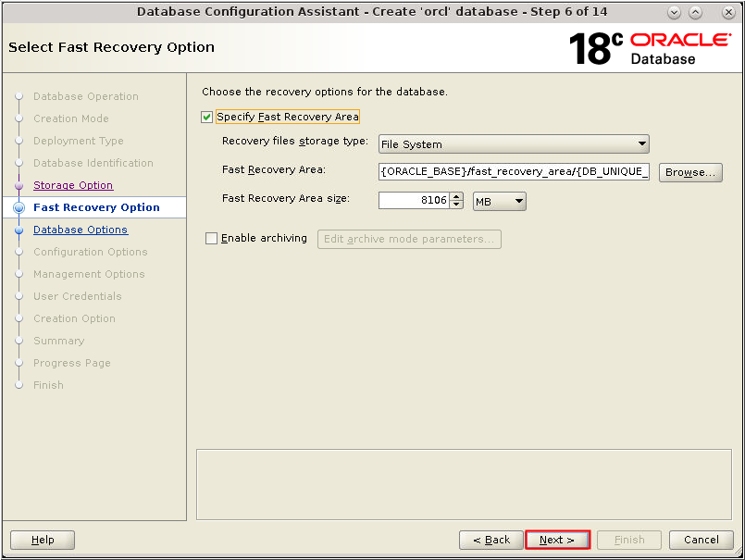745x560 pixels.
Task: Enable archiving checkbox
Action: click(211, 238)
